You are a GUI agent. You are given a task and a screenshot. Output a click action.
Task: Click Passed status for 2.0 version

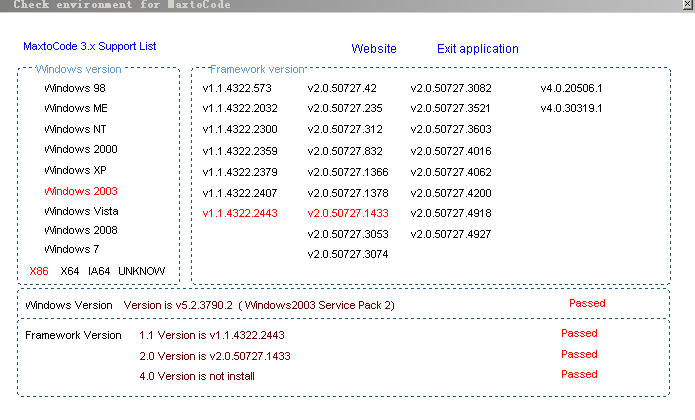pyautogui.click(x=579, y=354)
